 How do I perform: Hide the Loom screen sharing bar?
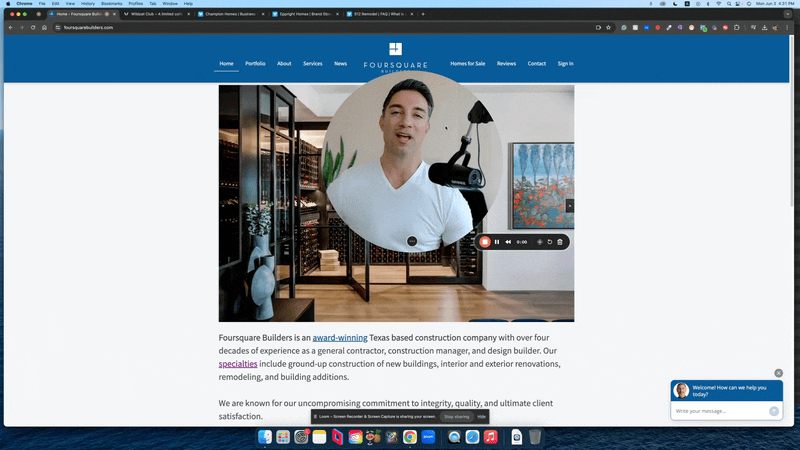[x=481, y=416]
